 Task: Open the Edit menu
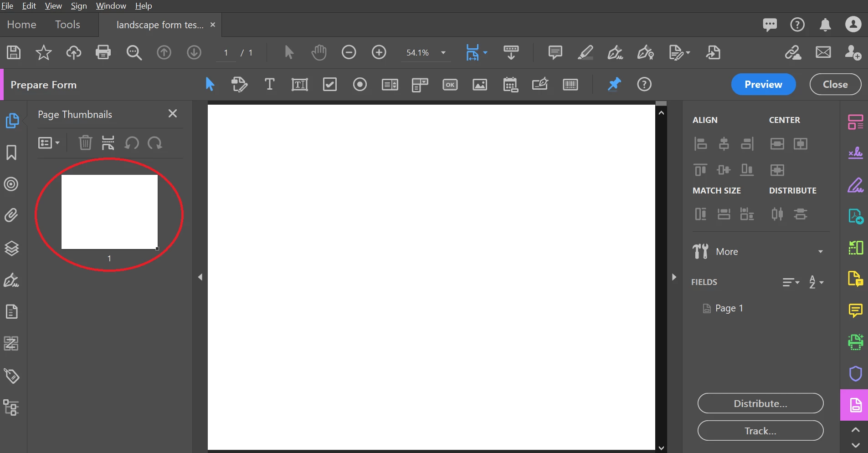point(29,6)
